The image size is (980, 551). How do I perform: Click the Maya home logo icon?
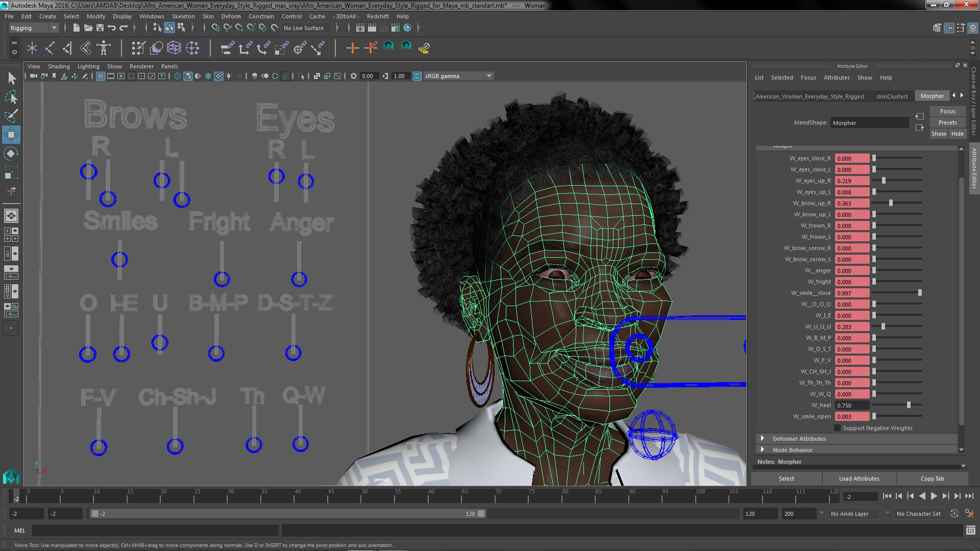pyautogui.click(x=11, y=476)
